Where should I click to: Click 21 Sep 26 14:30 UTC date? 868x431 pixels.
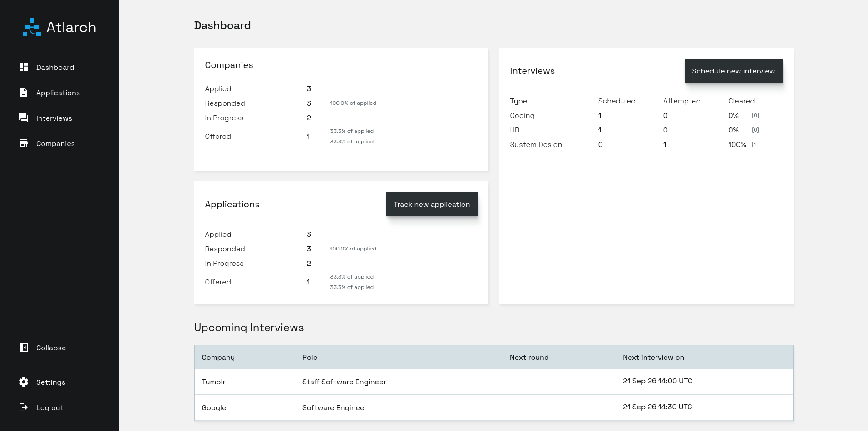point(657,407)
